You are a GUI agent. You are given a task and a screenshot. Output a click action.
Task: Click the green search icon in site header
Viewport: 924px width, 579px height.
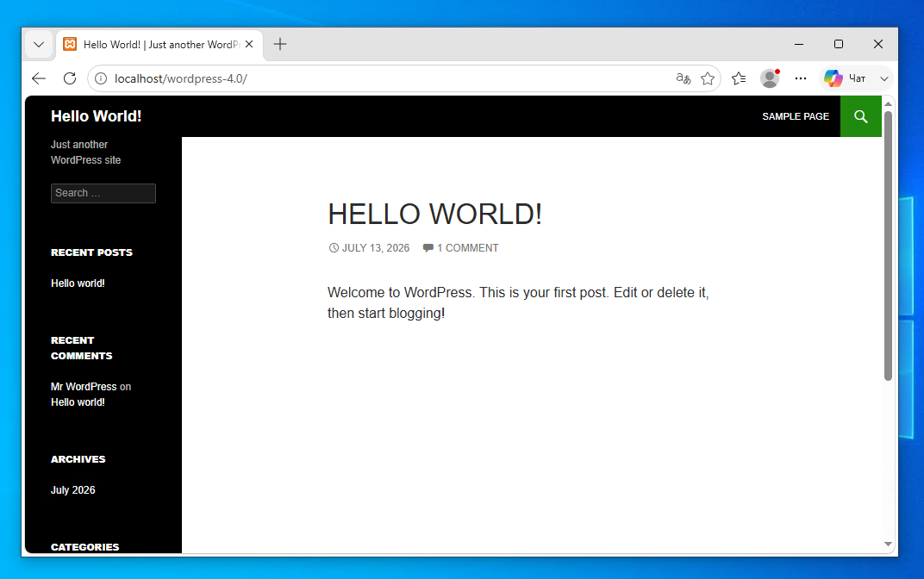(860, 116)
